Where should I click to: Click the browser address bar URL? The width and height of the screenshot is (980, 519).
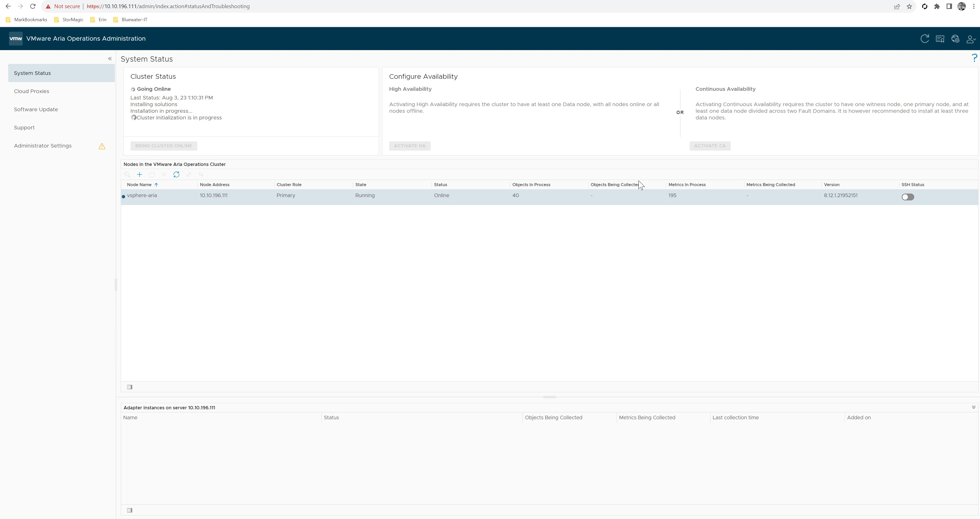(168, 6)
